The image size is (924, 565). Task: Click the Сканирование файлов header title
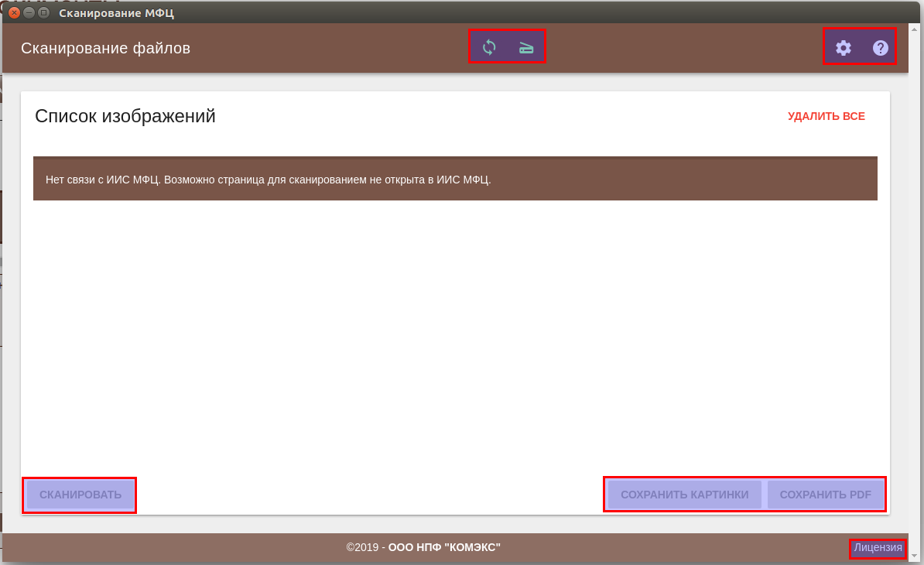click(x=105, y=48)
